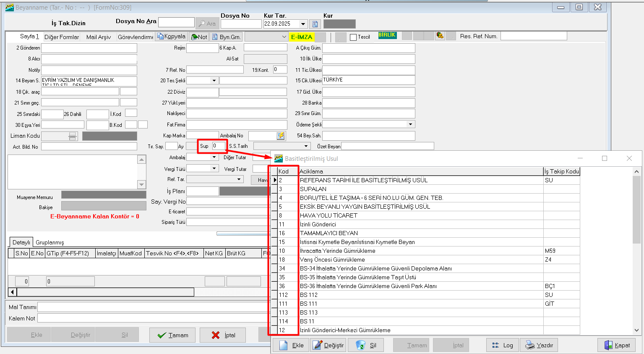Click the E-İMZA yellow button
This screenshot has width=644, height=354.
302,37
